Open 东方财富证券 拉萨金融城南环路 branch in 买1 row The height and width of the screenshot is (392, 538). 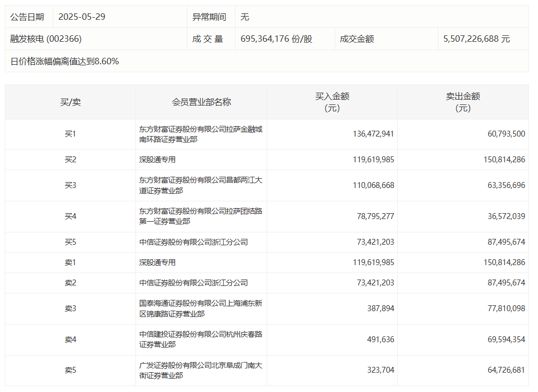(x=201, y=134)
